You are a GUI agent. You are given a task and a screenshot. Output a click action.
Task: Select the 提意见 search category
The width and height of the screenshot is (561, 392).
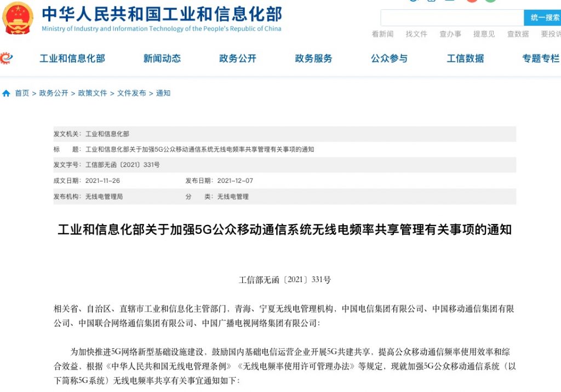pyautogui.click(x=484, y=34)
